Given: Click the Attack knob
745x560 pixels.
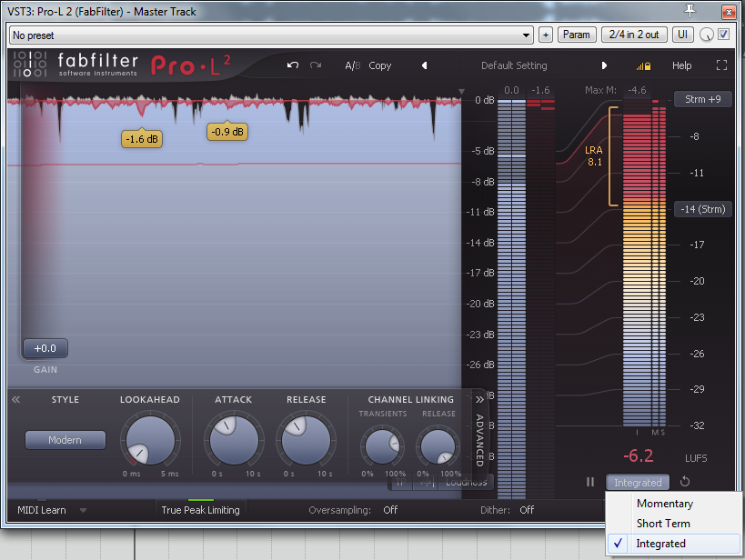Looking at the screenshot, I should point(234,440).
